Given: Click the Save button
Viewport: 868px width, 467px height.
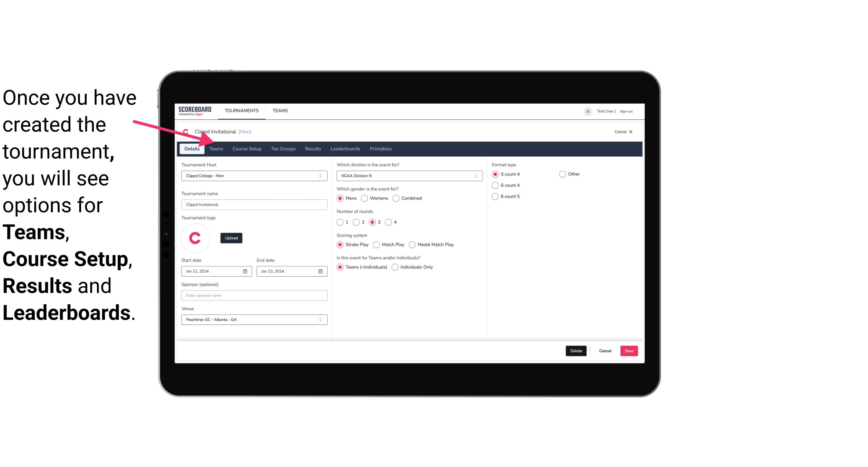Looking at the screenshot, I should (x=629, y=351).
